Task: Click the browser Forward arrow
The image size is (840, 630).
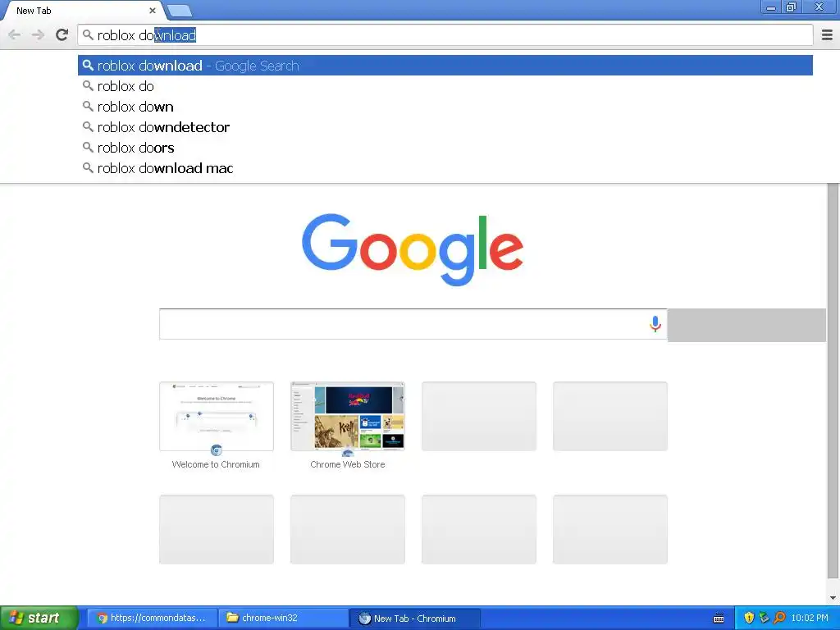Action: 38,35
